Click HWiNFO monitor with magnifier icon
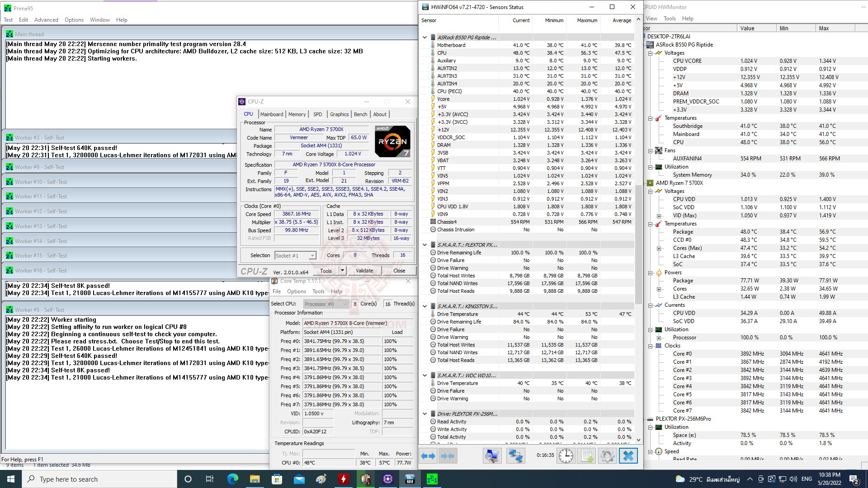 [x=492, y=456]
